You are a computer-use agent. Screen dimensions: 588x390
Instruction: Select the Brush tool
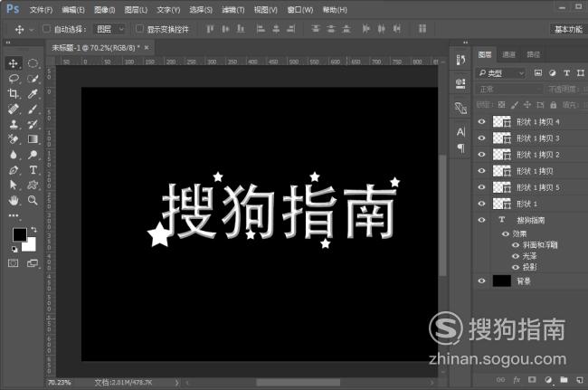pos(33,109)
